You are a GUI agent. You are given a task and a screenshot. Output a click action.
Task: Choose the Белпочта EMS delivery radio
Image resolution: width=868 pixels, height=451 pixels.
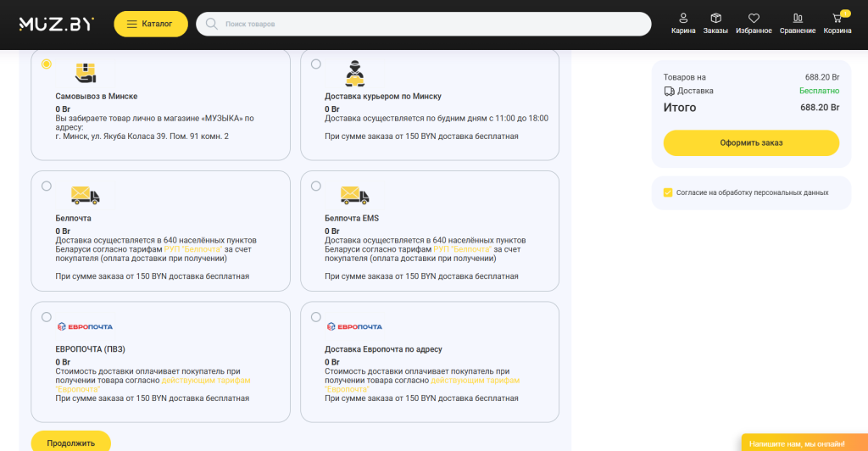tap(315, 186)
